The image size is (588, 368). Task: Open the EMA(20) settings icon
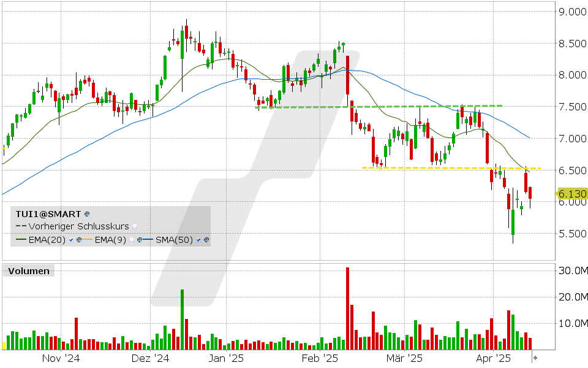pos(79,240)
